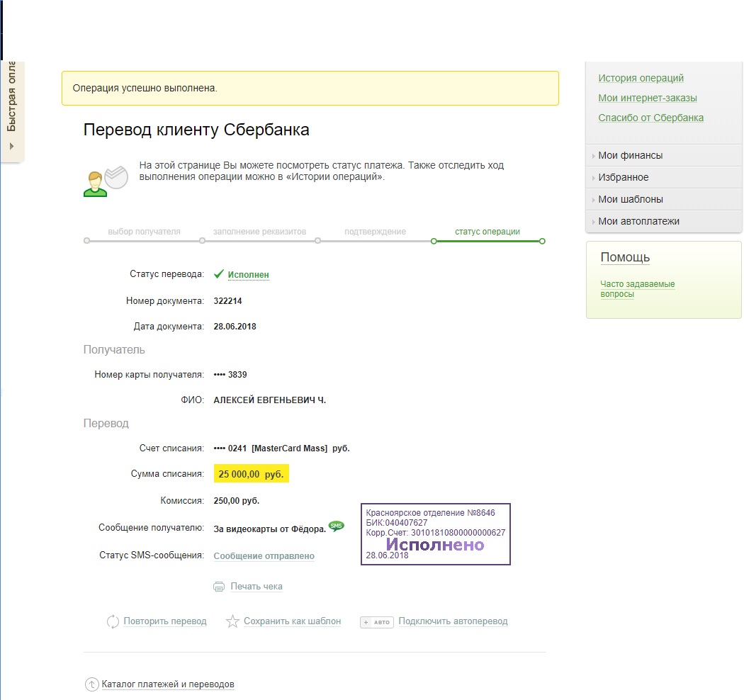This screenshot has width=744, height=700.
Task: Click the purple Исполнено bank stamp
Action: [x=435, y=534]
